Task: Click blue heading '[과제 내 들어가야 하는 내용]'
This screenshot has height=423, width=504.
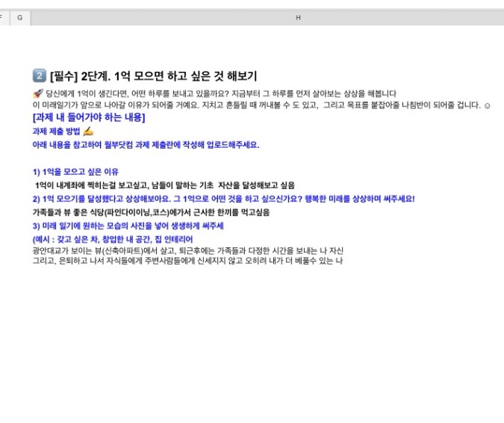Action: click(x=89, y=117)
